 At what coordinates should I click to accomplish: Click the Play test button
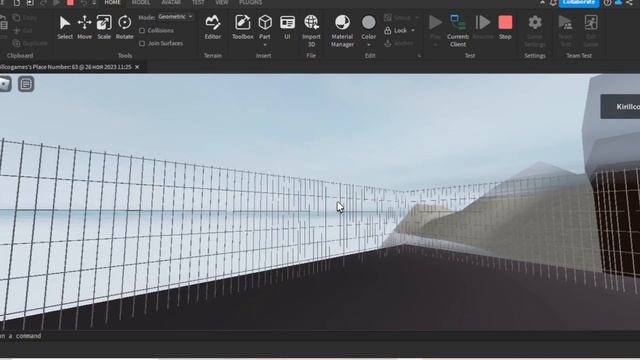point(435,27)
